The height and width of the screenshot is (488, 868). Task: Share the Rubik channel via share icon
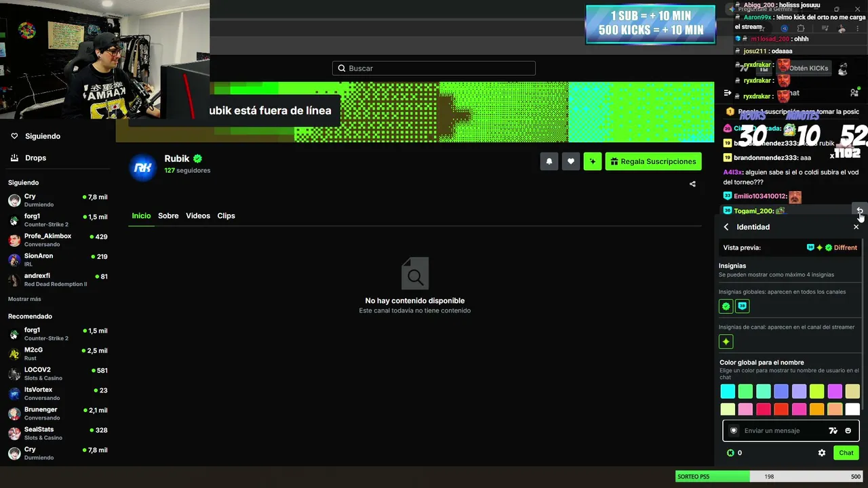[692, 184]
